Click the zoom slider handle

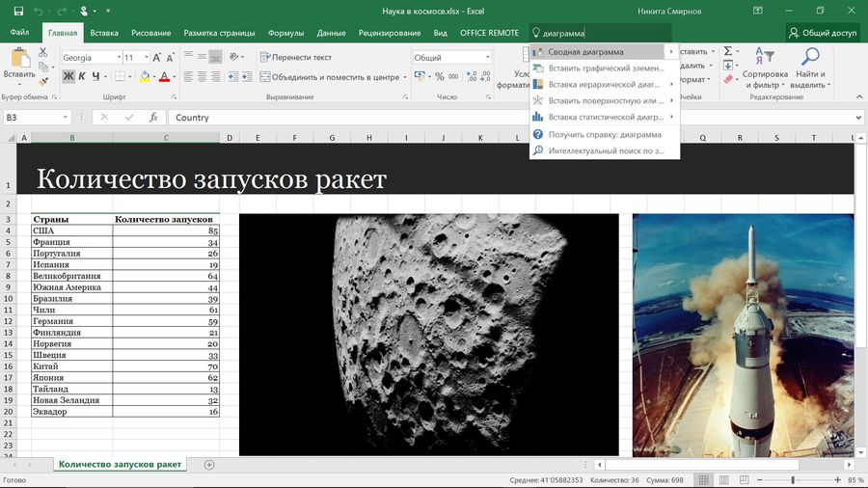coord(794,479)
